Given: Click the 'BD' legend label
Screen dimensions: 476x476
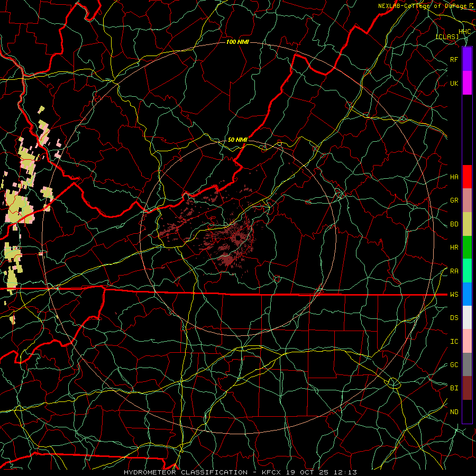Looking at the screenshot, I should point(454,224).
